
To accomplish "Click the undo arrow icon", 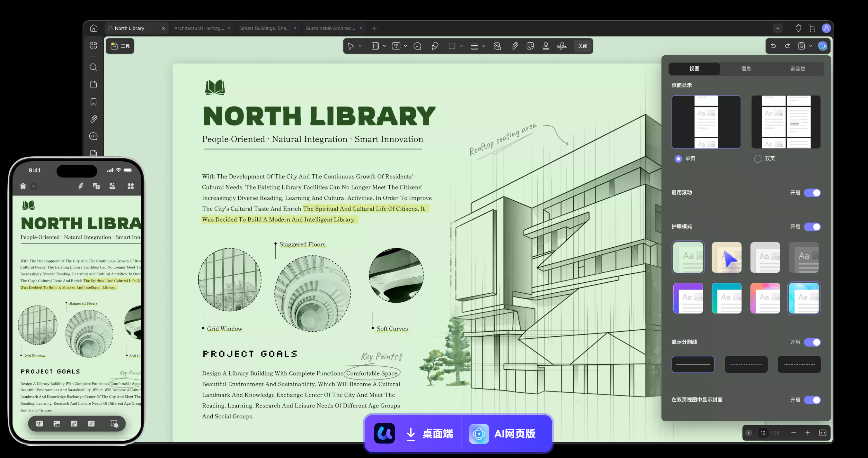I will (x=773, y=46).
